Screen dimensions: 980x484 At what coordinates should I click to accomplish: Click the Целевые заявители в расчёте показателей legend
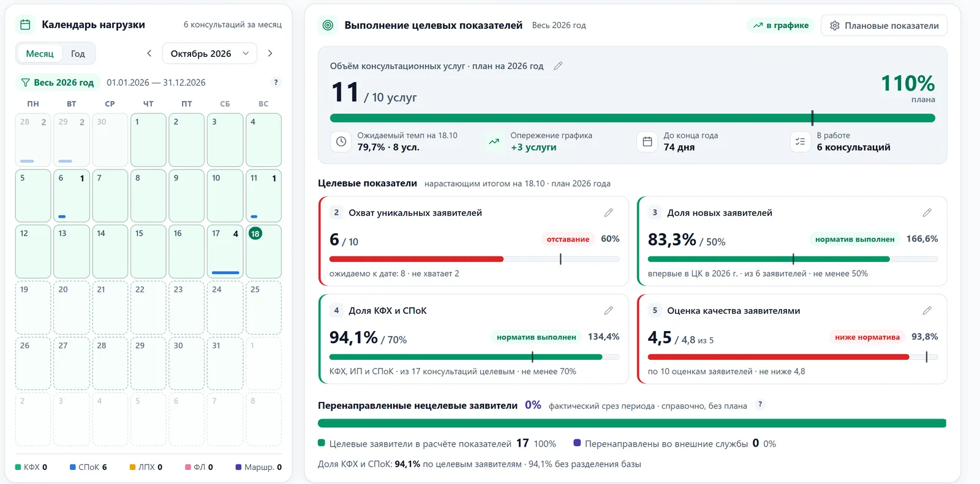click(x=437, y=444)
